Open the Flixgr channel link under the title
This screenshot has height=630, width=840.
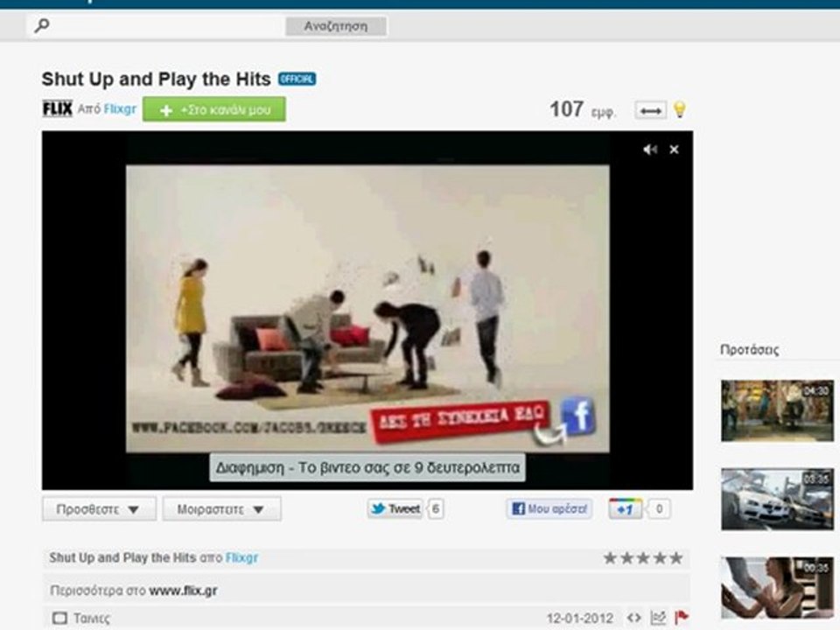pyautogui.click(x=120, y=109)
